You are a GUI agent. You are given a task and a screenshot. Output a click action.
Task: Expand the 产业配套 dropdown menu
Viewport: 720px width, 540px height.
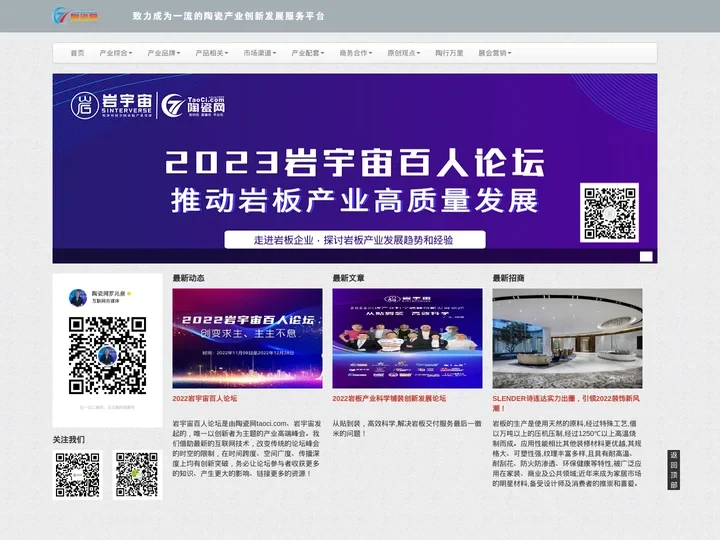coord(308,53)
